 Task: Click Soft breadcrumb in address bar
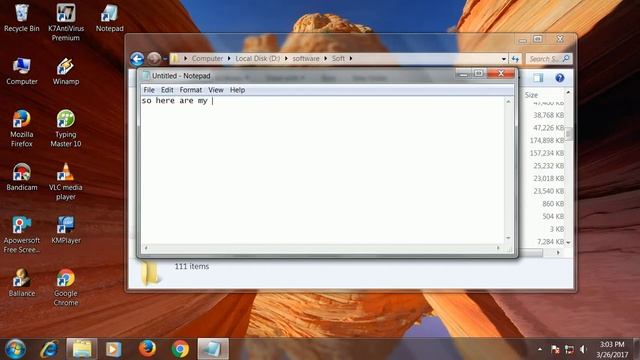(338, 58)
